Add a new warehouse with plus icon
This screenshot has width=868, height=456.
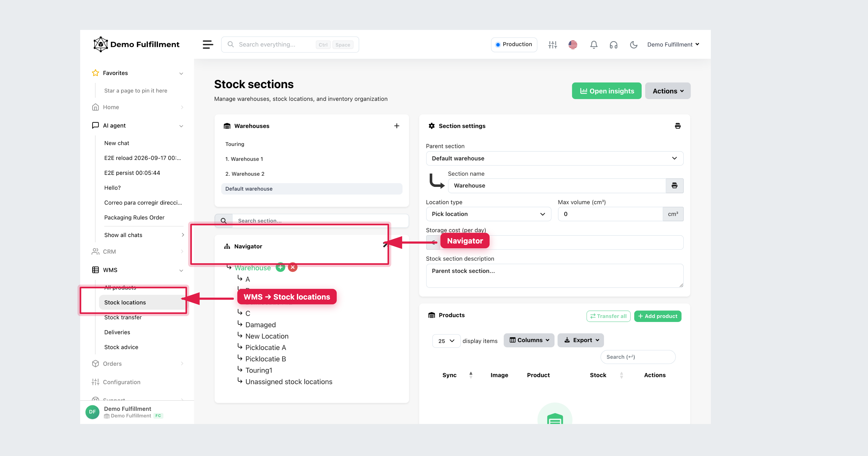[x=397, y=126]
